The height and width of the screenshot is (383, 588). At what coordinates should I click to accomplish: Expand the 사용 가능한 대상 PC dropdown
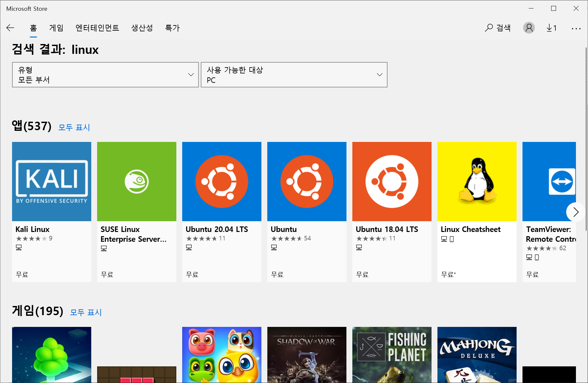pos(294,75)
